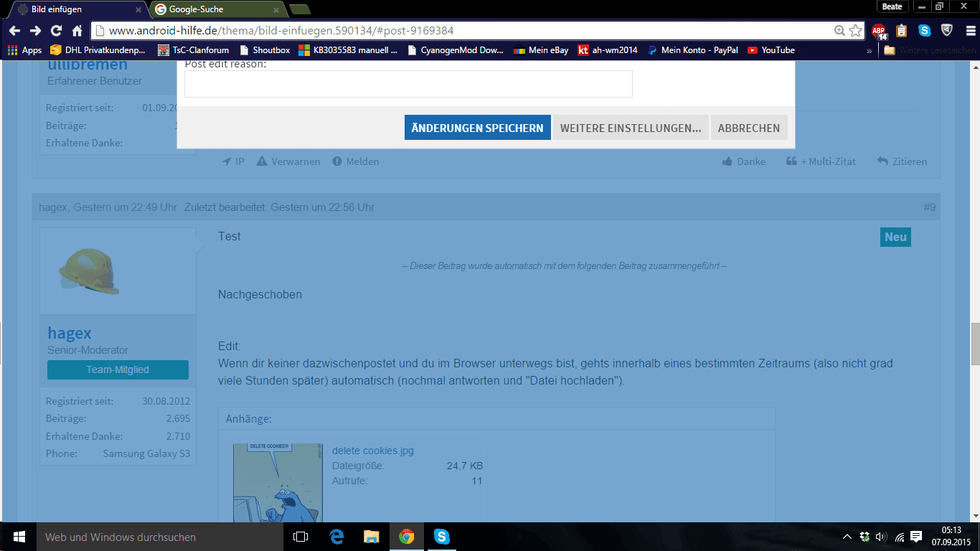Open the Dropbox tray icon
The height and width of the screenshot is (551, 980).
[864, 537]
